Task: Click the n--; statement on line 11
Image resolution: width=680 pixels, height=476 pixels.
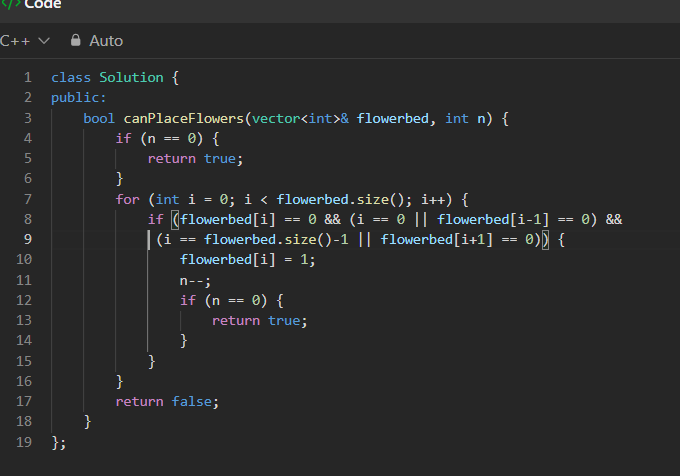Action: point(195,281)
